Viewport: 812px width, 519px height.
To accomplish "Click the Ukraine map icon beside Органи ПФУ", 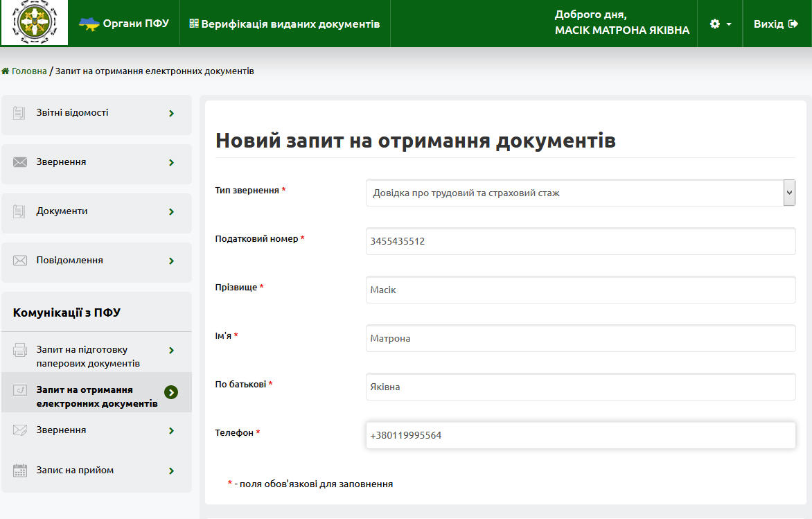I will click(x=87, y=22).
